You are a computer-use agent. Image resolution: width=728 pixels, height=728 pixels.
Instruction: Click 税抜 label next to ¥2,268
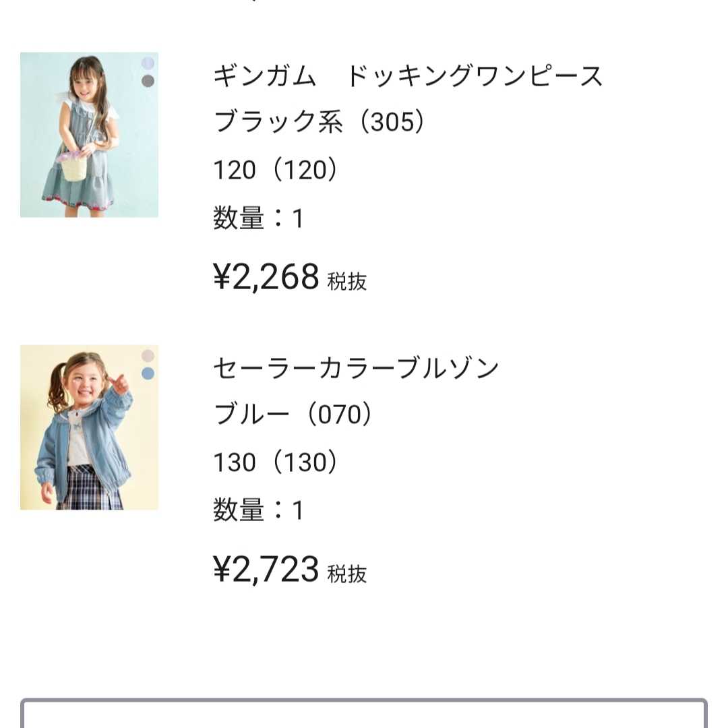point(347,281)
